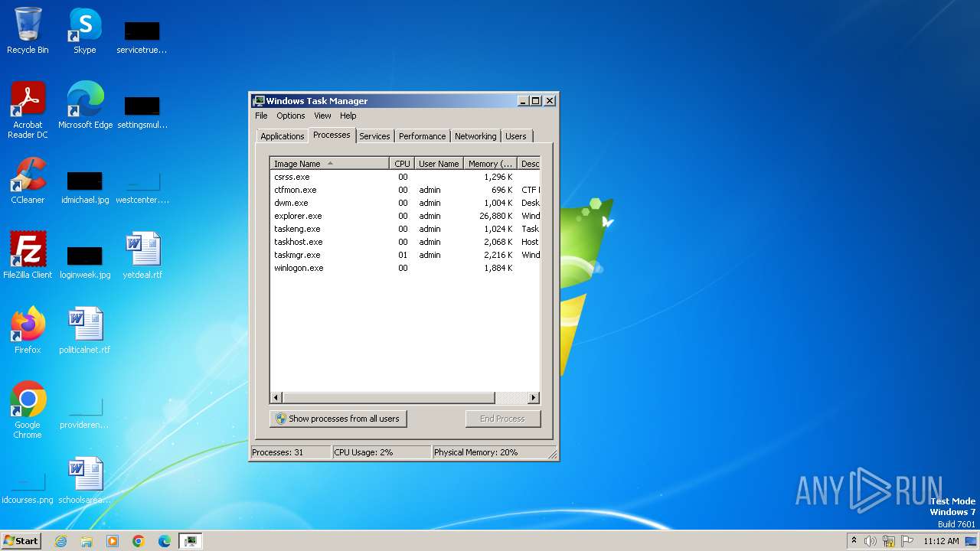This screenshot has width=980, height=551.
Task: Launch Google Chrome desktop shortcut
Action: (28, 409)
